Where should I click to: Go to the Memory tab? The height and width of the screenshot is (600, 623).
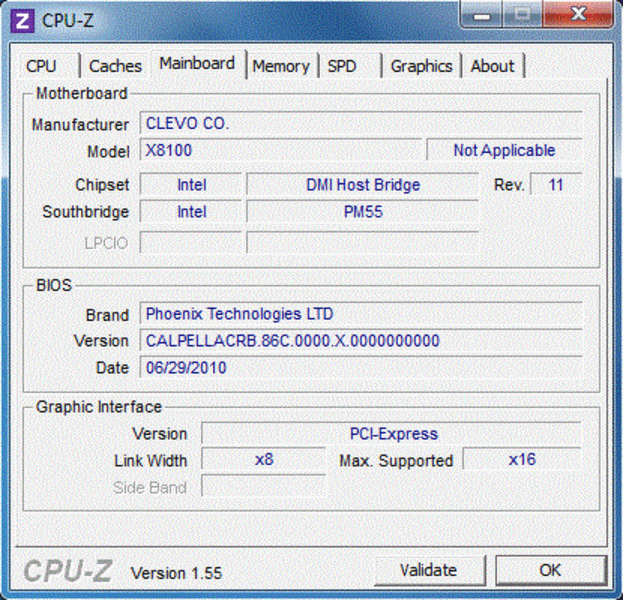(x=281, y=66)
